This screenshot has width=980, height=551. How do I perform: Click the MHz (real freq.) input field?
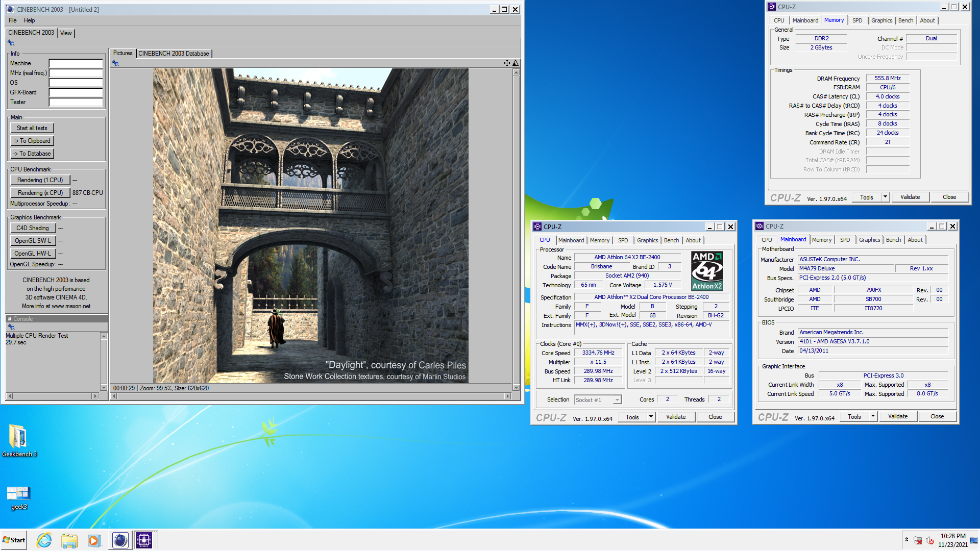click(76, 73)
